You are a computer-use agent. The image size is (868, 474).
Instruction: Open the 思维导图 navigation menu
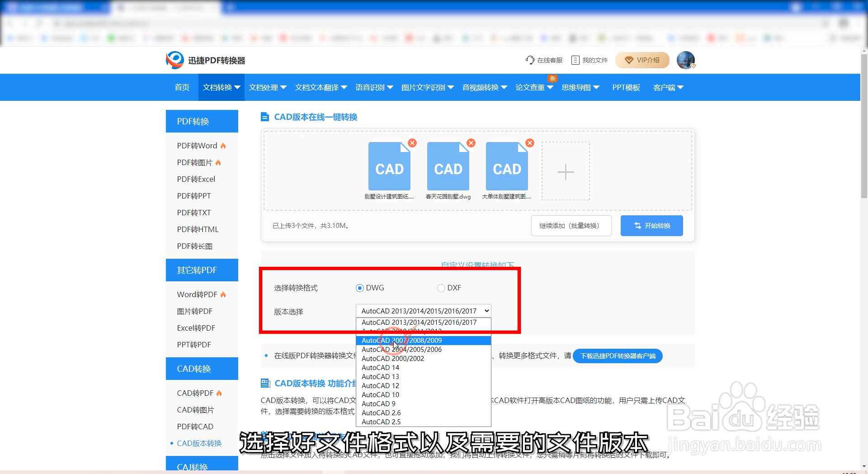tap(580, 87)
